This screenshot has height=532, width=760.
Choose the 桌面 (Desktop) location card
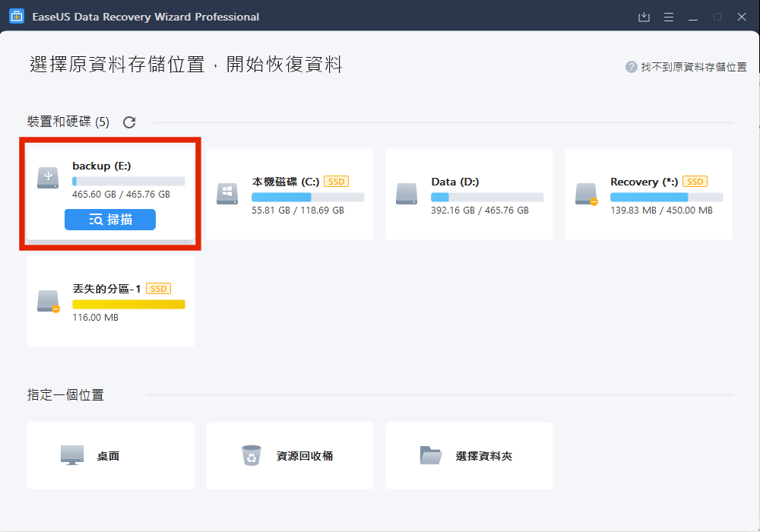click(x=110, y=455)
